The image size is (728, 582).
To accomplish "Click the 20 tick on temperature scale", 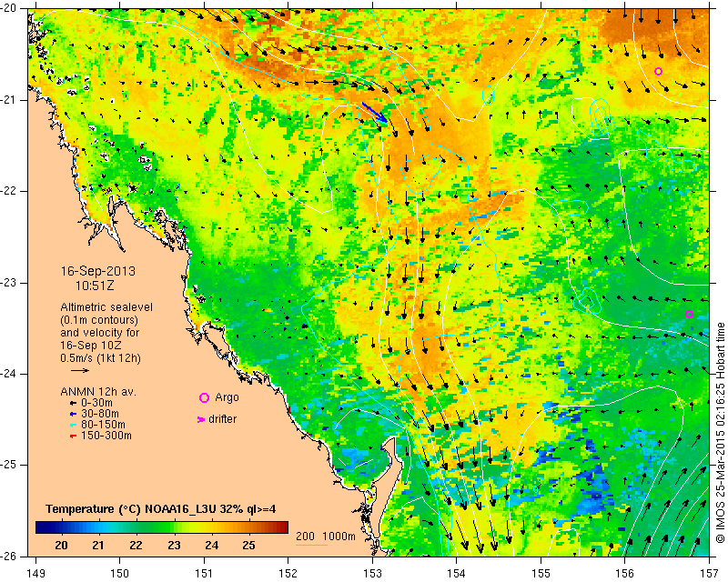I will pos(61,546).
